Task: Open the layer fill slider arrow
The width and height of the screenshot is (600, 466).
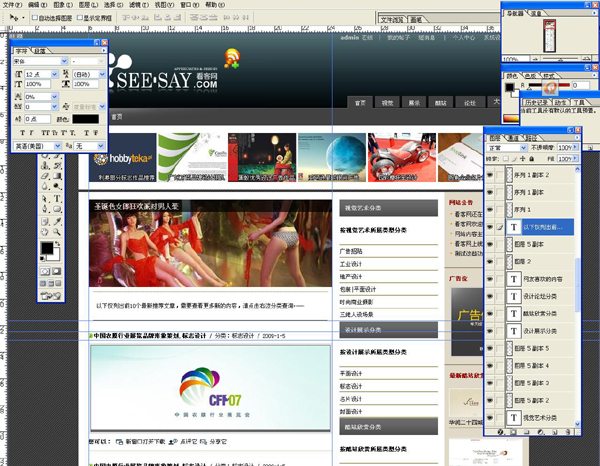Action: click(x=575, y=158)
